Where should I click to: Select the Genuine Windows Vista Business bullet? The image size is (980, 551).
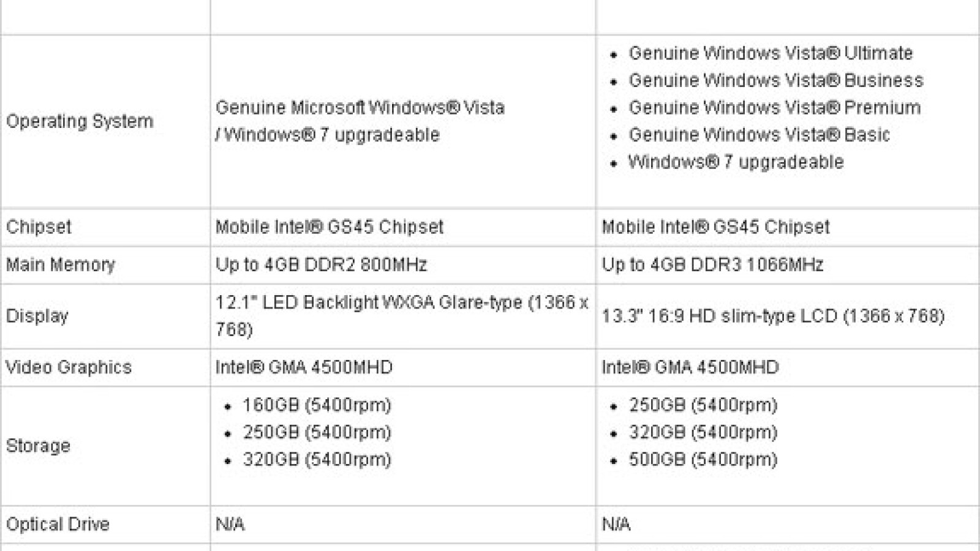[x=775, y=80]
